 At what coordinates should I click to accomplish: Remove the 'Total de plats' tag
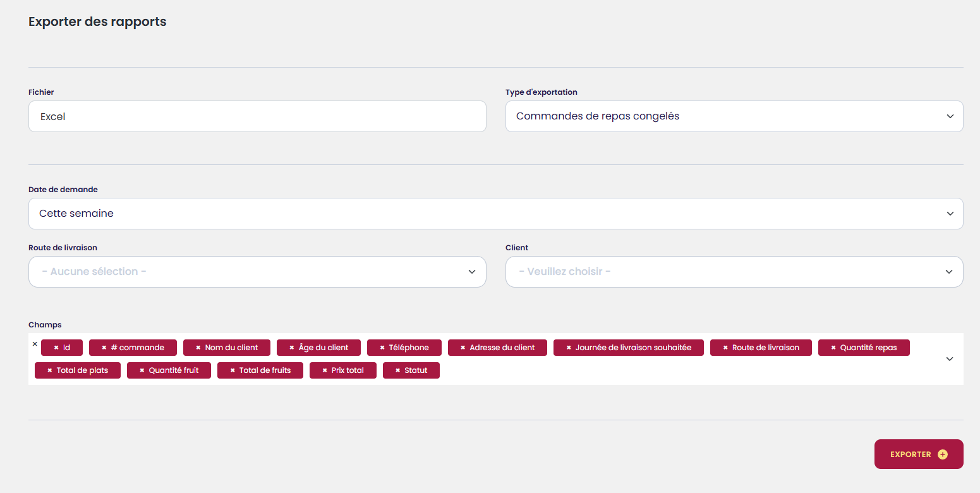coord(50,370)
